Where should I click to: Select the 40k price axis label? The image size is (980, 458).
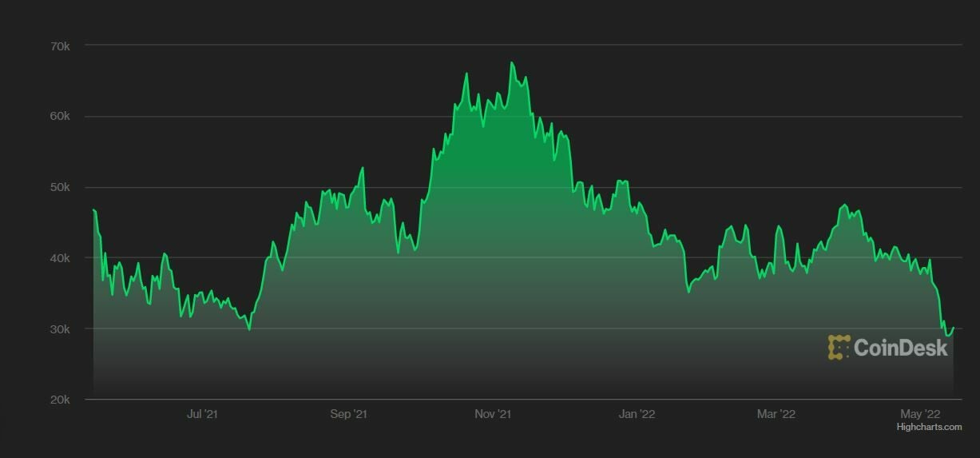pyautogui.click(x=60, y=258)
